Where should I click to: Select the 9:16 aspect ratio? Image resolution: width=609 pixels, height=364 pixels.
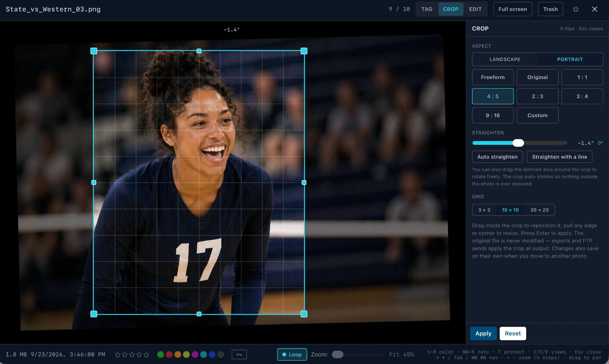coord(493,115)
